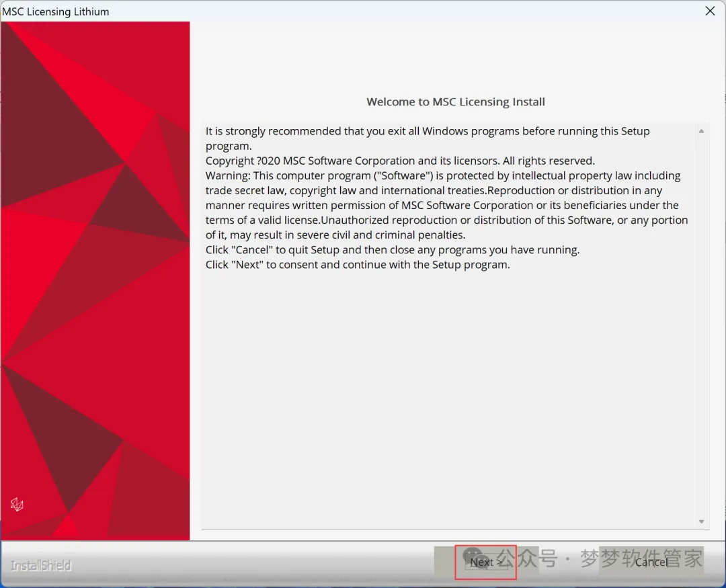Click the InstallShield label at the bottom

[41, 566]
